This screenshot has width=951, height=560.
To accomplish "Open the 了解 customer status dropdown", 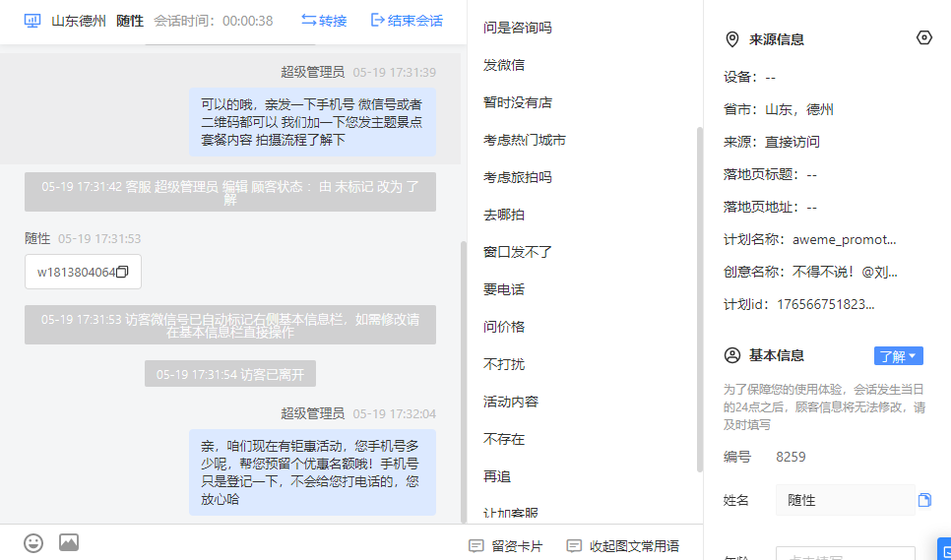I will pos(898,355).
